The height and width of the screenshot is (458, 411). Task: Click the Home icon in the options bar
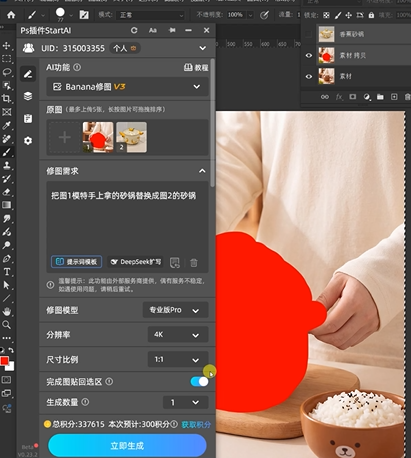click(x=11, y=15)
